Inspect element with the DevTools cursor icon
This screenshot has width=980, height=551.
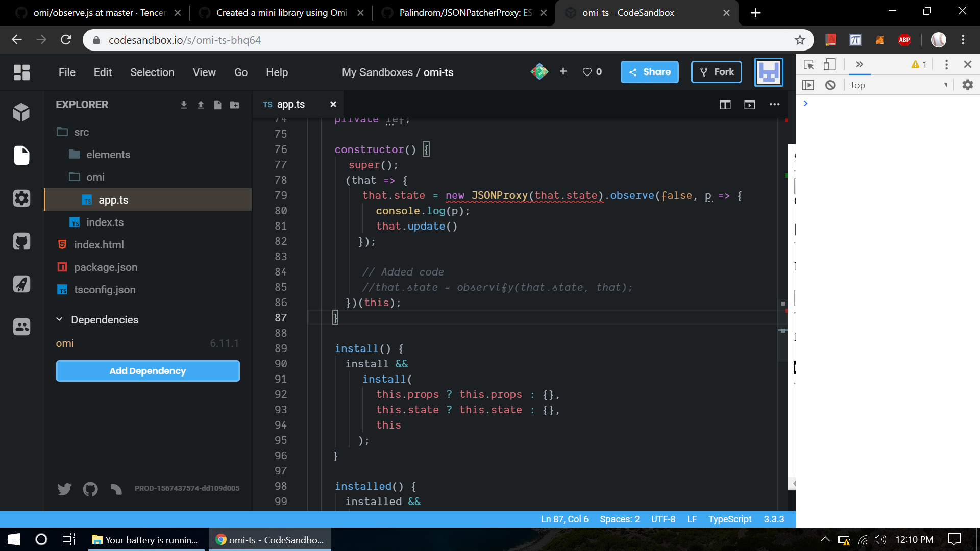pyautogui.click(x=808, y=64)
